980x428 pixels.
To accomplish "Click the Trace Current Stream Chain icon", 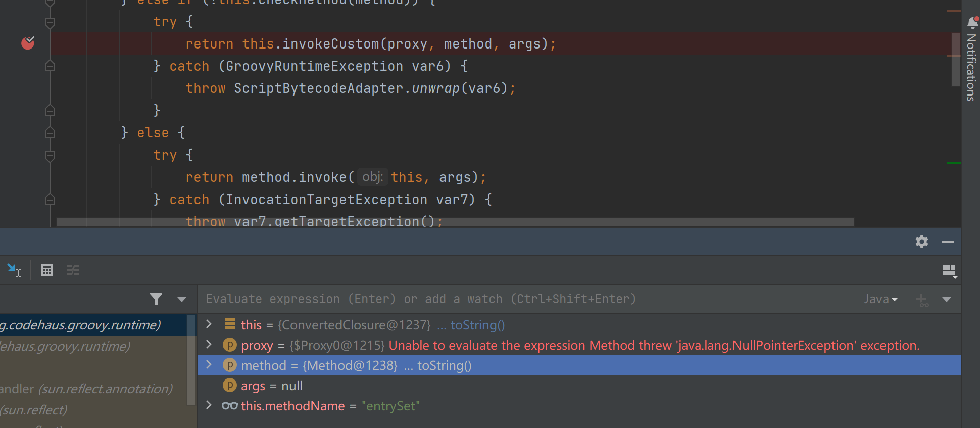I will tap(73, 270).
